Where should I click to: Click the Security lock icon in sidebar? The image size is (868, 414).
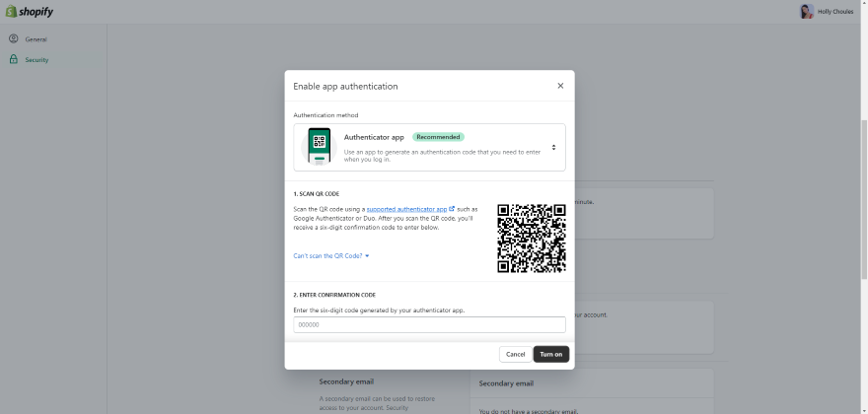[x=13, y=59]
